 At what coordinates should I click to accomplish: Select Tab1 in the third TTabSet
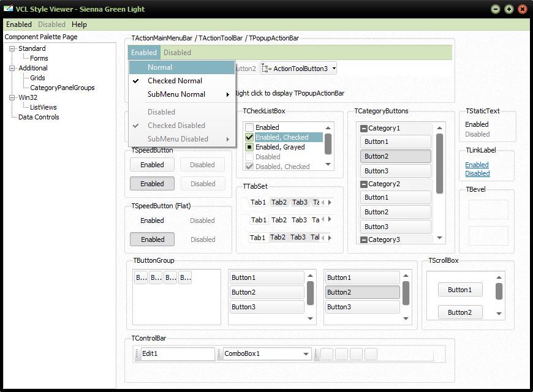coord(257,237)
